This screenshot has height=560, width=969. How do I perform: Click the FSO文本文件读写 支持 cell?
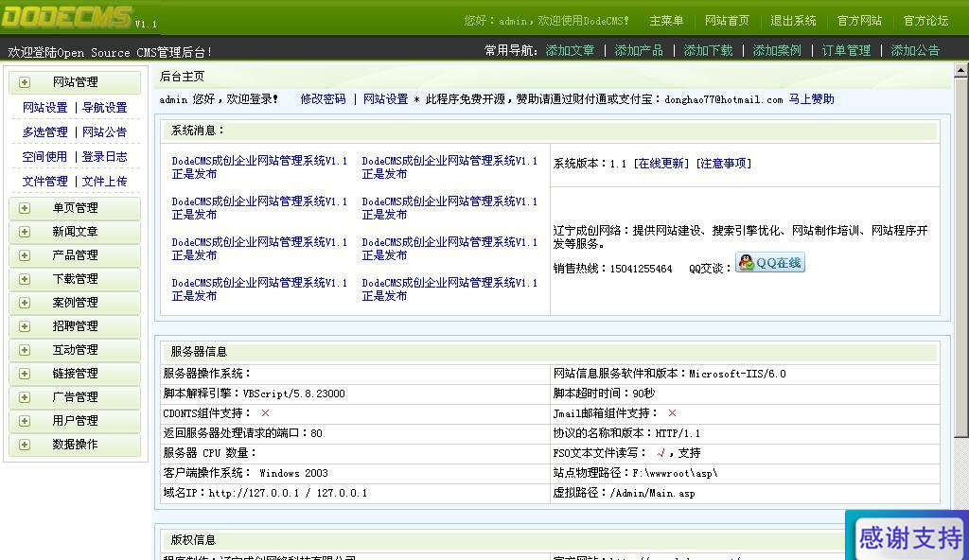pyautogui.click(x=745, y=453)
